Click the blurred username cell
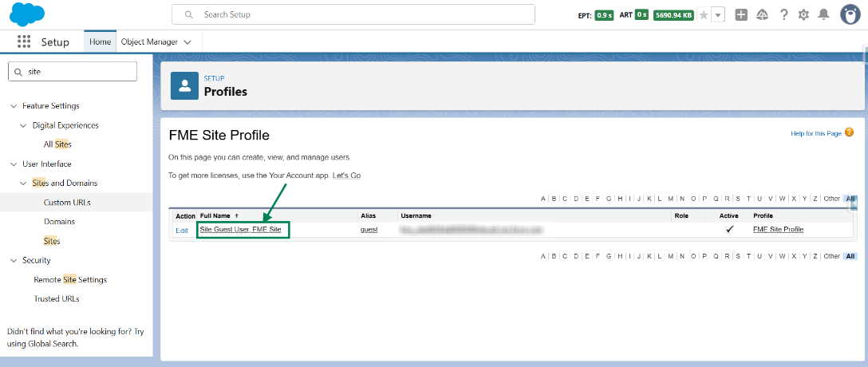 click(471, 229)
